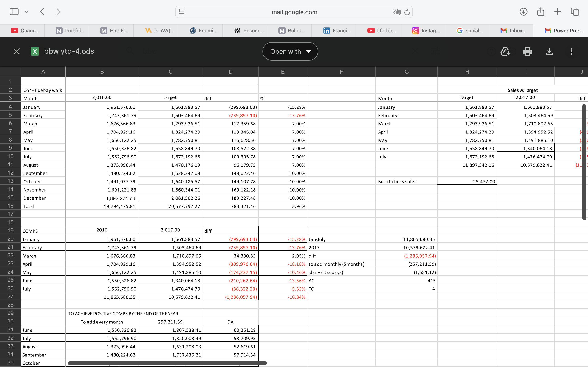This screenshot has height=367, width=588.
Task: Click the horizontal scrollbar at bottom
Action: tap(167, 363)
